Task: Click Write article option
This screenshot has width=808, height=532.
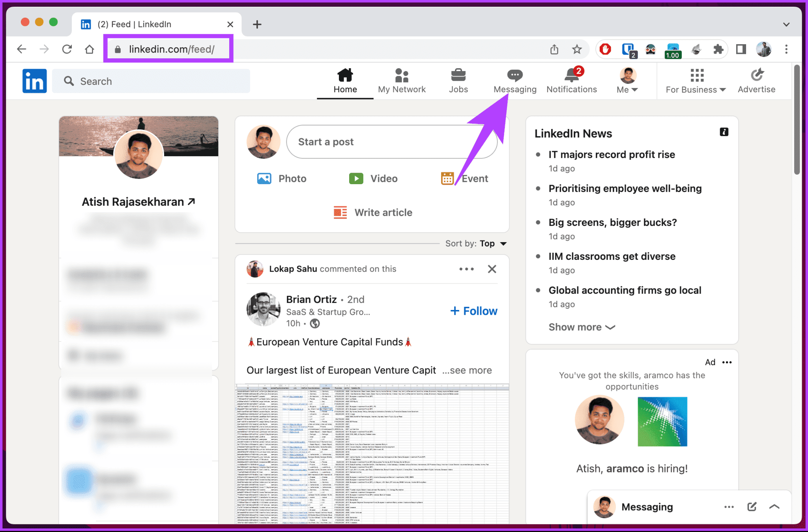Action: [373, 213]
